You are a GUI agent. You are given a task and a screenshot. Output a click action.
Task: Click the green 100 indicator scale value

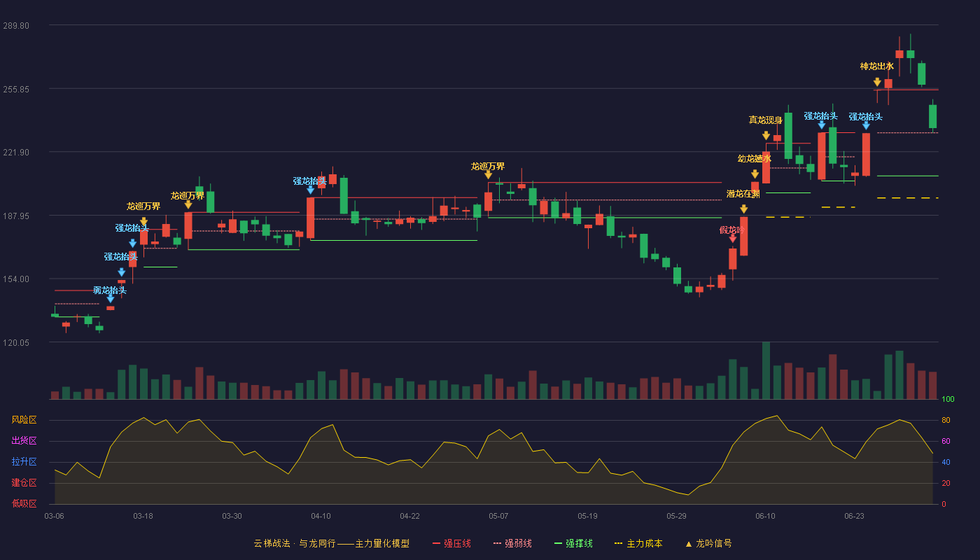tap(948, 399)
